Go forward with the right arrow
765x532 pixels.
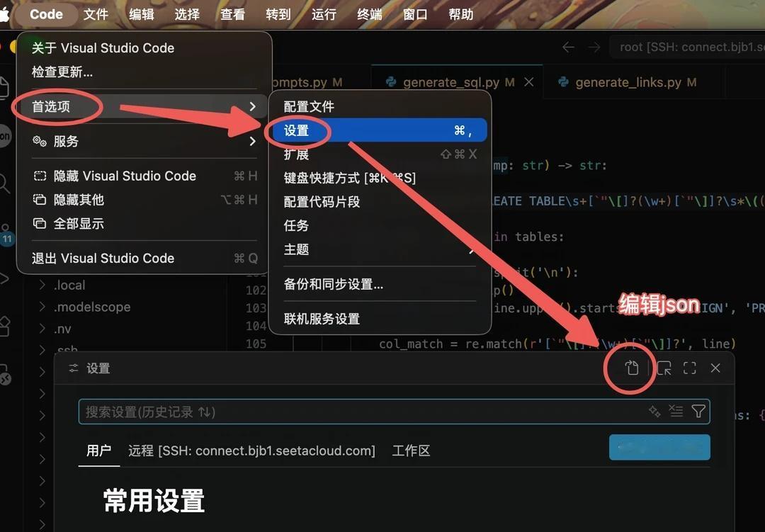click(x=594, y=47)
